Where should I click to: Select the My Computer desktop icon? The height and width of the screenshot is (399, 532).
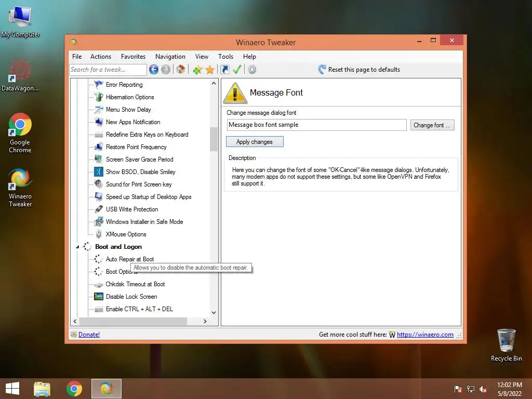click(20, 21)
